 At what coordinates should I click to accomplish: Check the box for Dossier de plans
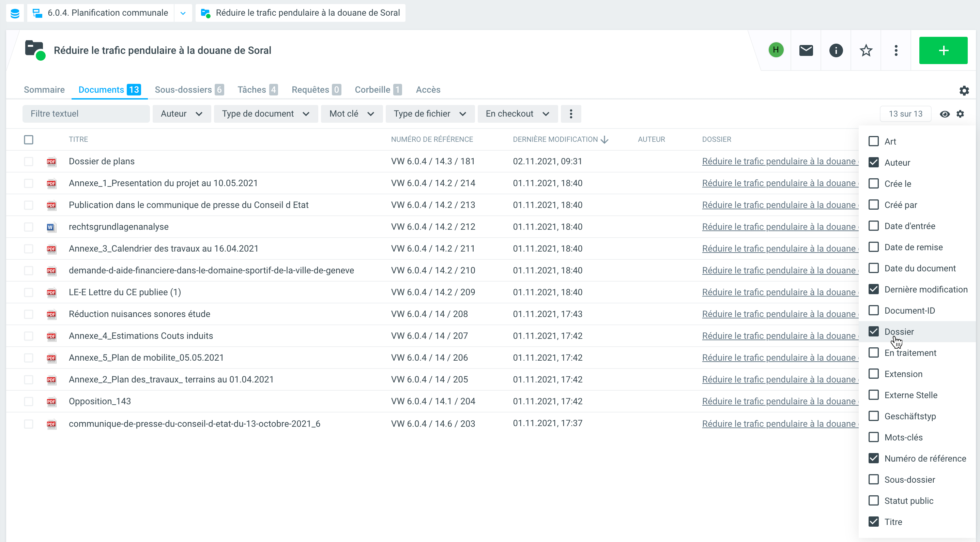point(29,161)
